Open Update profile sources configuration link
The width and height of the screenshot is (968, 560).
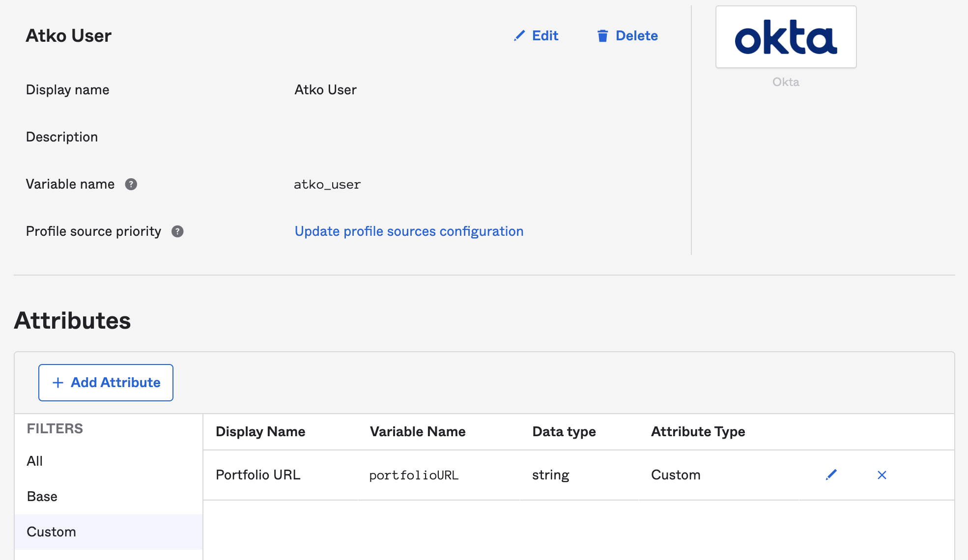[409, 231]
